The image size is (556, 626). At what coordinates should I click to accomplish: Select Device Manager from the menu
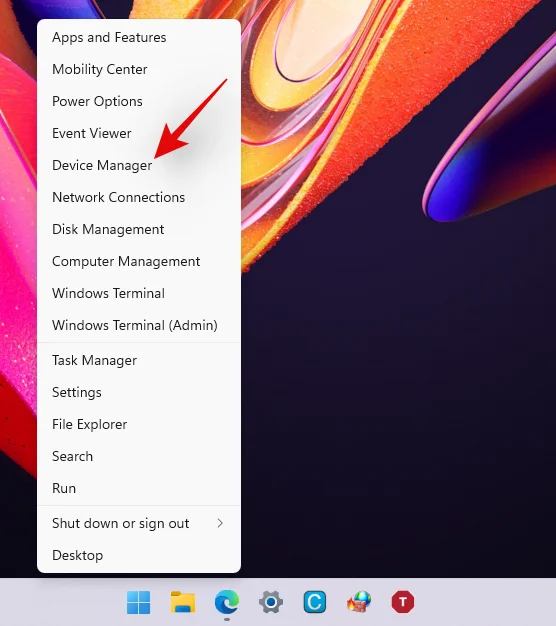pyautogui.click(x=139, y=165)
